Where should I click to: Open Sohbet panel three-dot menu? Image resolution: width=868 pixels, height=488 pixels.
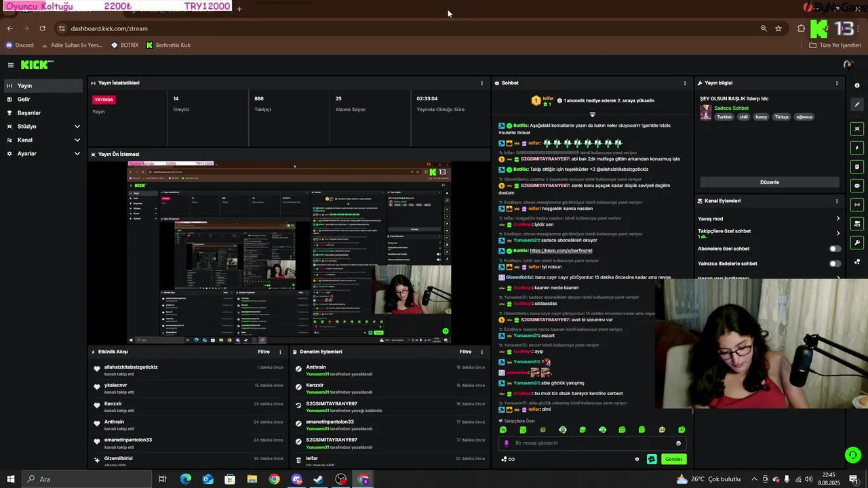[685, 83]
